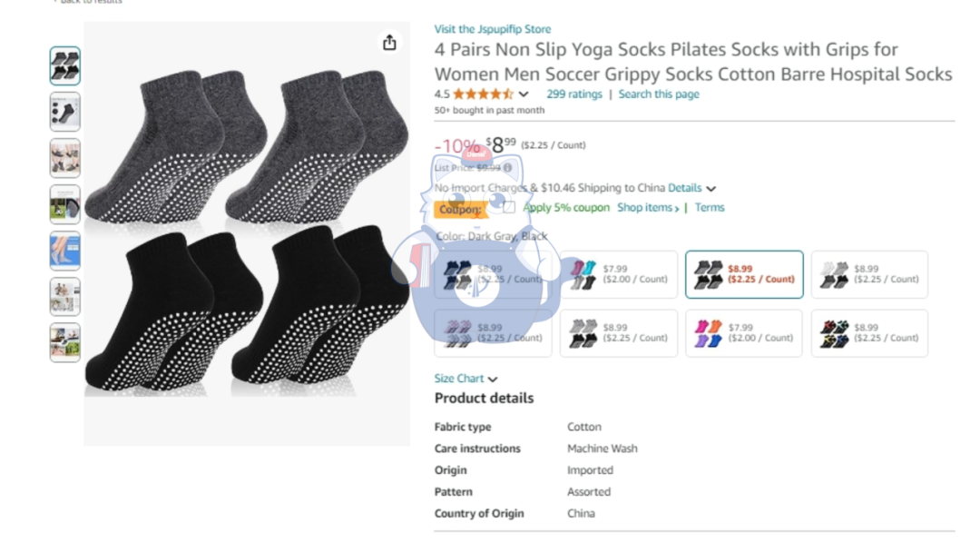
Task: Select the light gray and black socks swatch
Action: point(619,333)
